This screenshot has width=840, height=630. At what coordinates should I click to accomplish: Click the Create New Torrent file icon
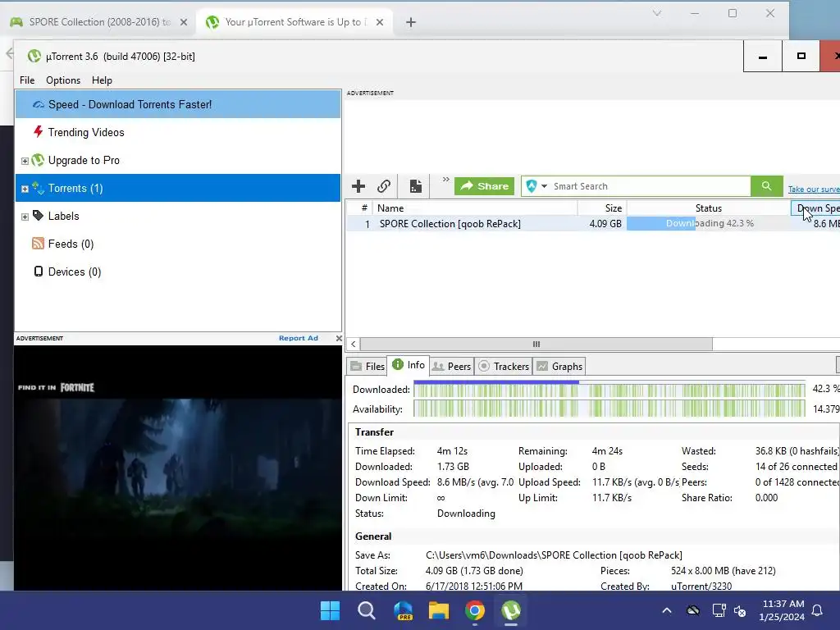tap(416, 186)
